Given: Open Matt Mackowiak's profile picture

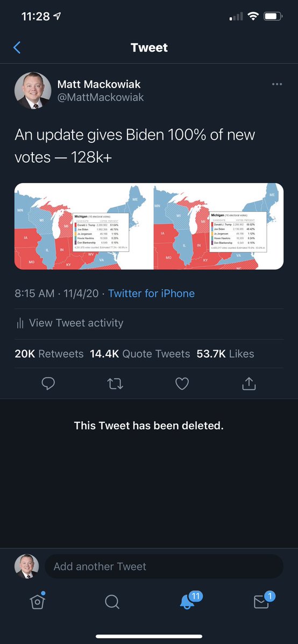Looking at the screenshot, I should (x=33, y=91).
